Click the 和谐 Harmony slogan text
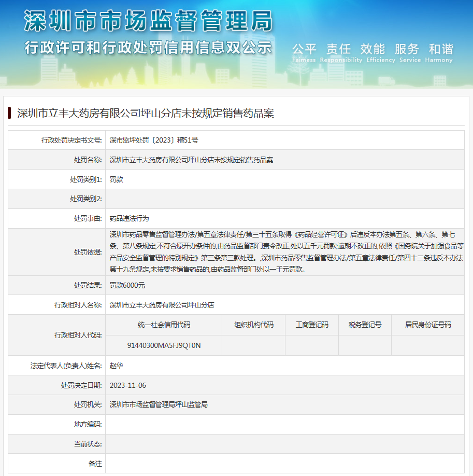 439,53
